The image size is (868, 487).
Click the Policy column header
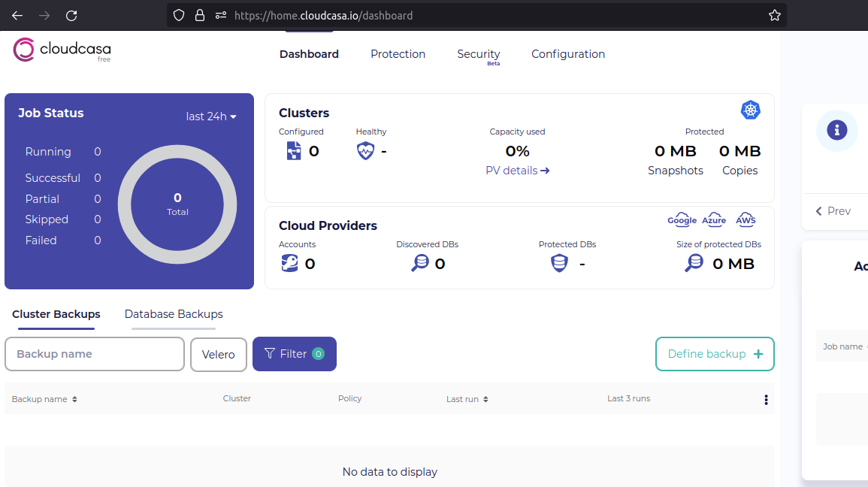tap(350, 398)
